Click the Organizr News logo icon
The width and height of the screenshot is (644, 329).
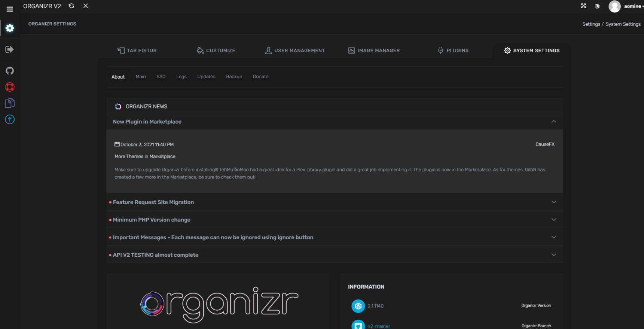point(118,107)
